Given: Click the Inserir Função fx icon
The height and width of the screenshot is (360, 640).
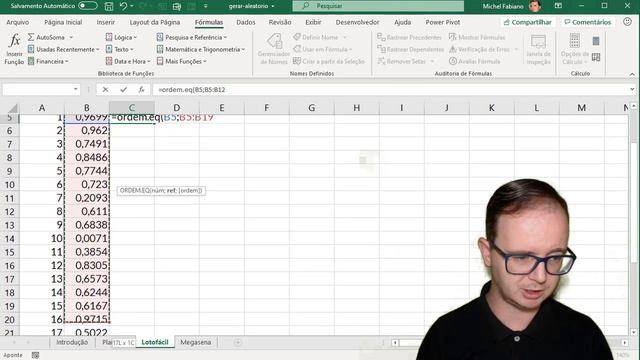Looking at the screenshot, I should tap(14, 41).
